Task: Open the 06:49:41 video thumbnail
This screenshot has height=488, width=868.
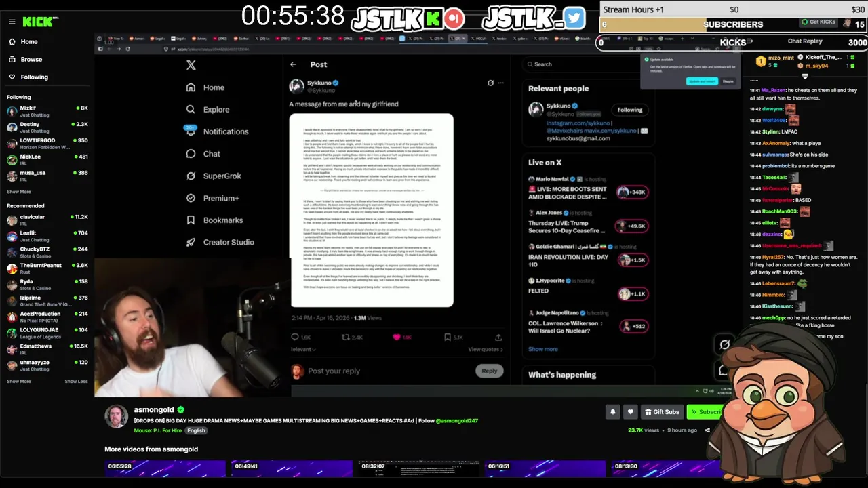Action: point(292,469)
